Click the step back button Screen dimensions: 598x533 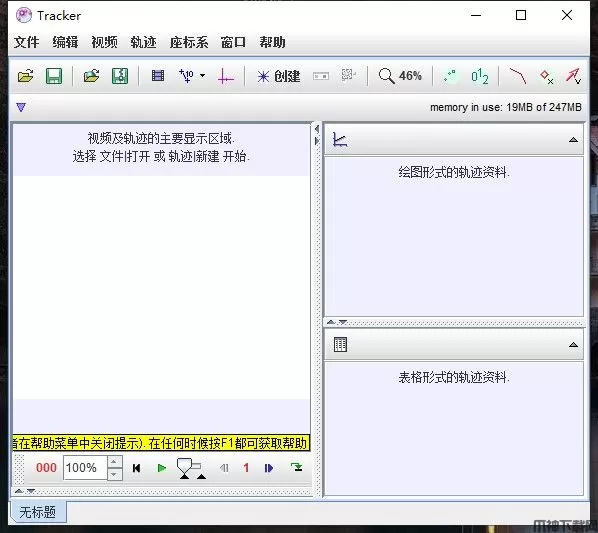point(225,468)
